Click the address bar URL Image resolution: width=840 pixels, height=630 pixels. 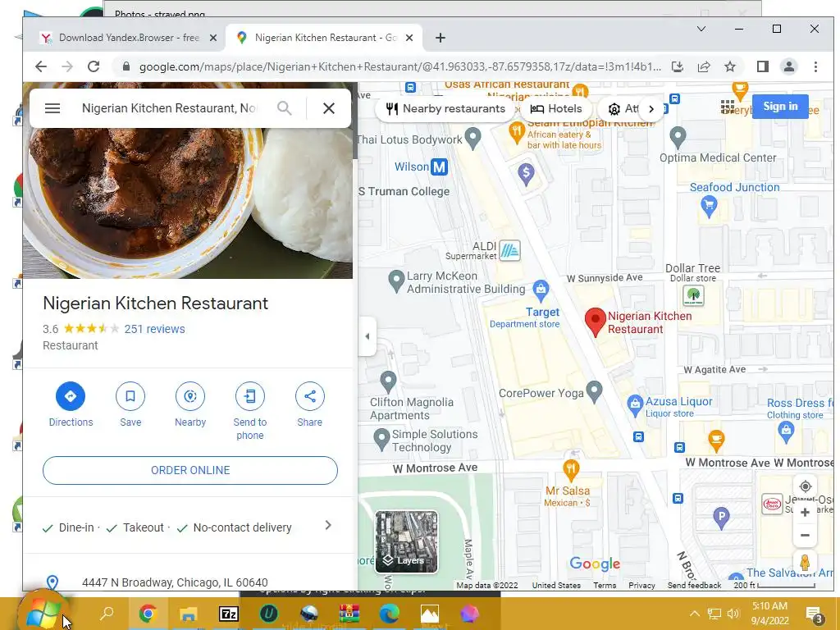(x=399, y=66)
